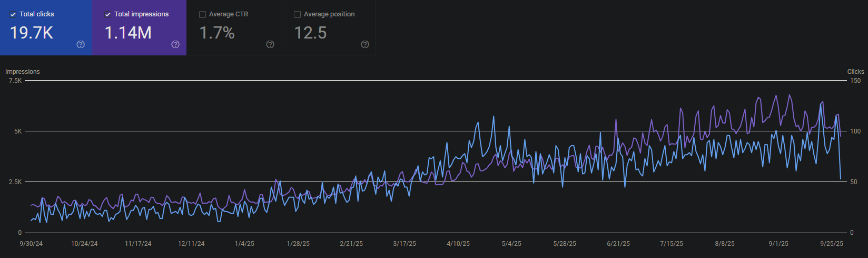Click the 7.5K impressions axis label
868x258 pixels.
pos(15,81)
